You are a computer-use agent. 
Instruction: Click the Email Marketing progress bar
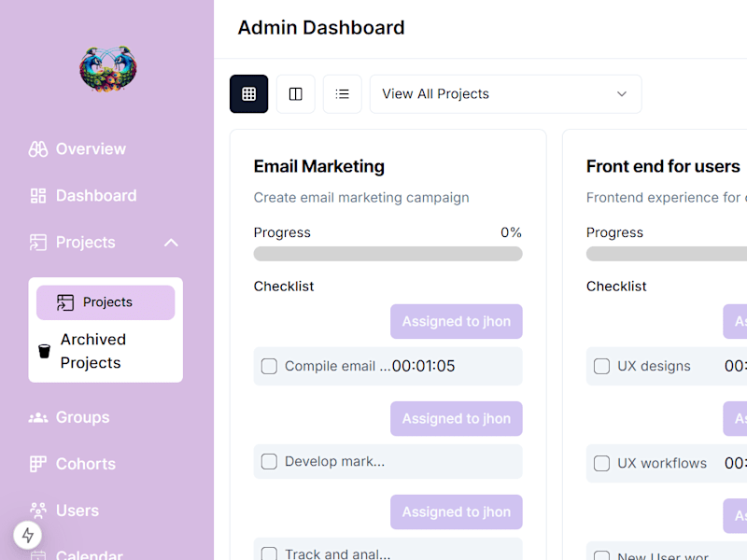pyautogui.click(x=388, y=254)
